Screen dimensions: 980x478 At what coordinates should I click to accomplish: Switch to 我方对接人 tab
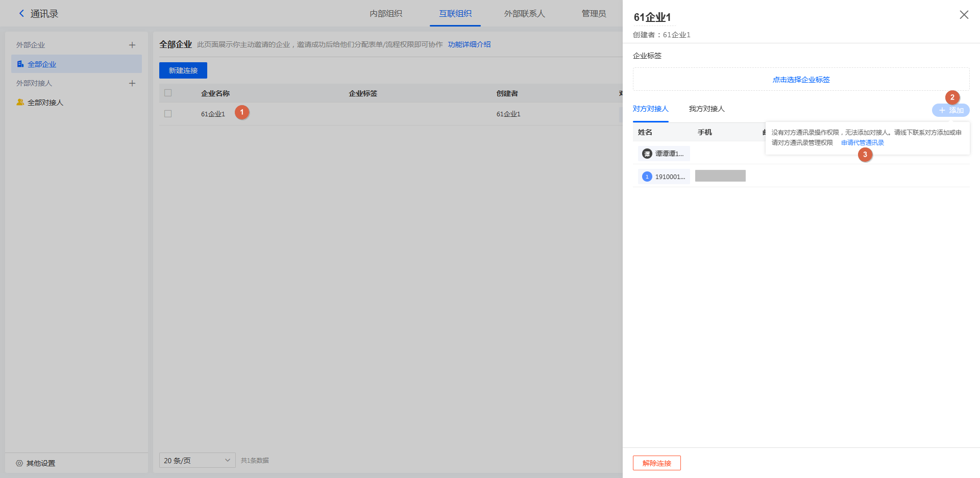pos(706,109)
